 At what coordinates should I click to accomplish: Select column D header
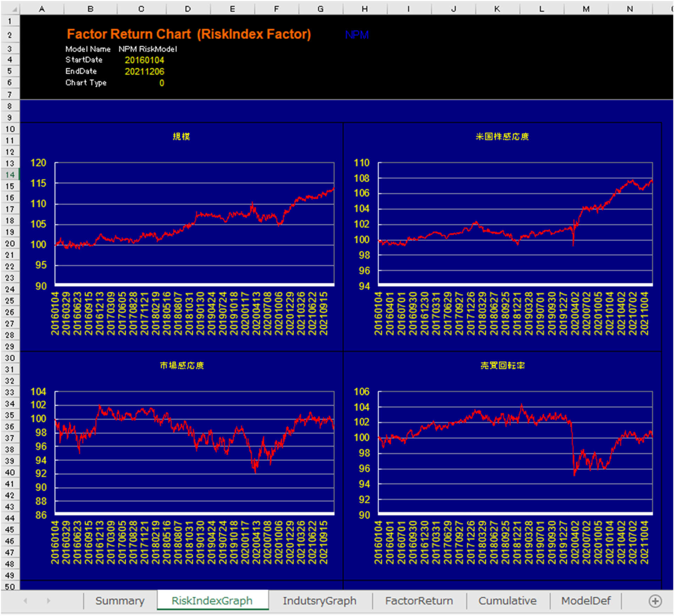(x=188, y=9)
